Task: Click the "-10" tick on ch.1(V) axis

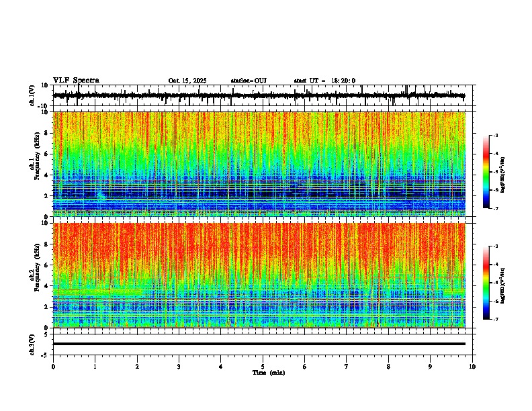Action: tap(44, 106)
